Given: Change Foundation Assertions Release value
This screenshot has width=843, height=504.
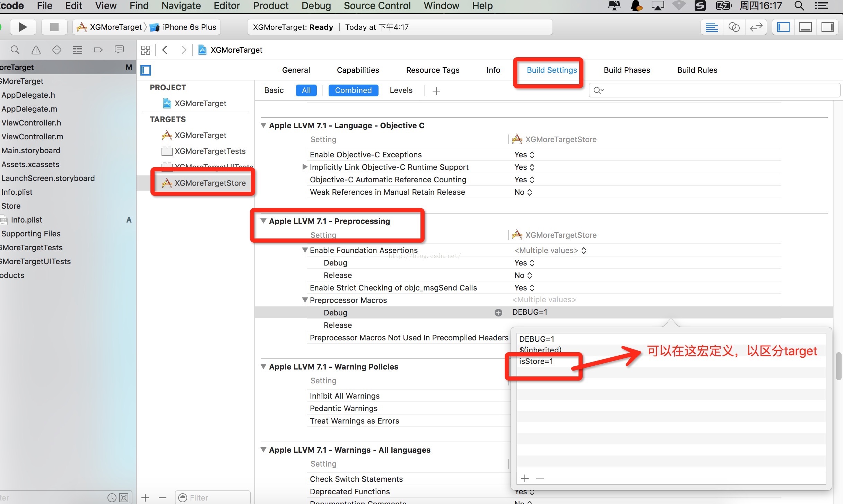Looking at the screenshot, I should coord(523,275).
